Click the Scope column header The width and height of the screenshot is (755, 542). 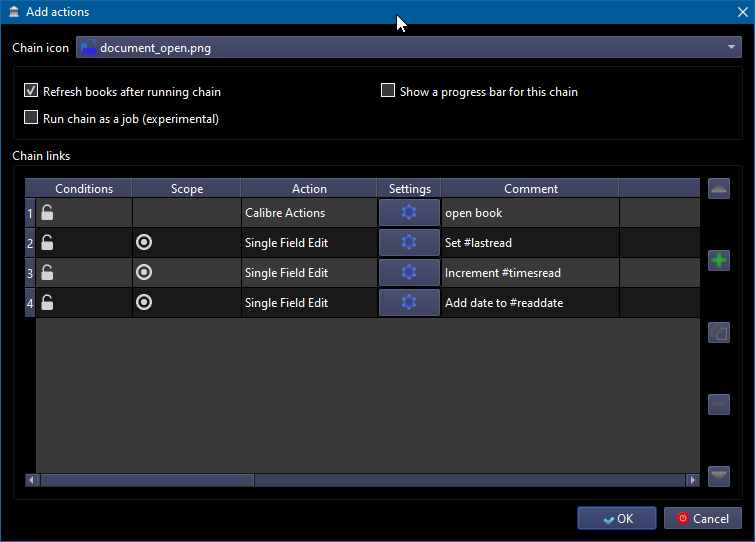point(186,188)
